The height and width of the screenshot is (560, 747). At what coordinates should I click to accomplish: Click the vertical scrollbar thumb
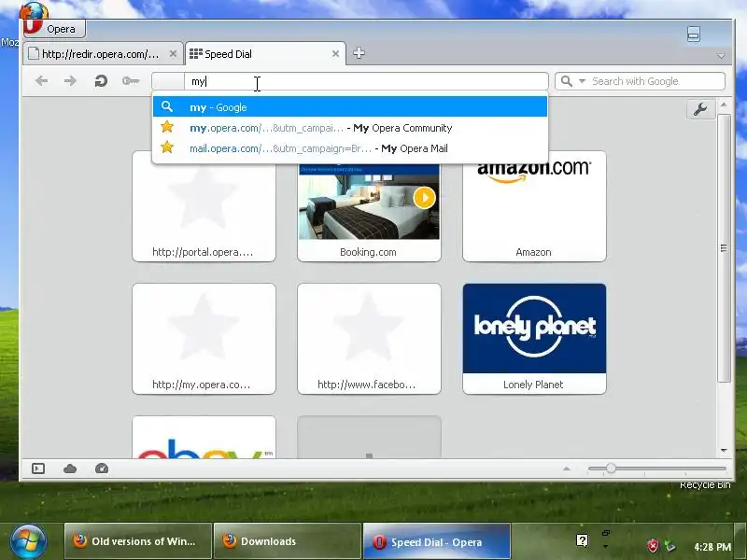724,247
